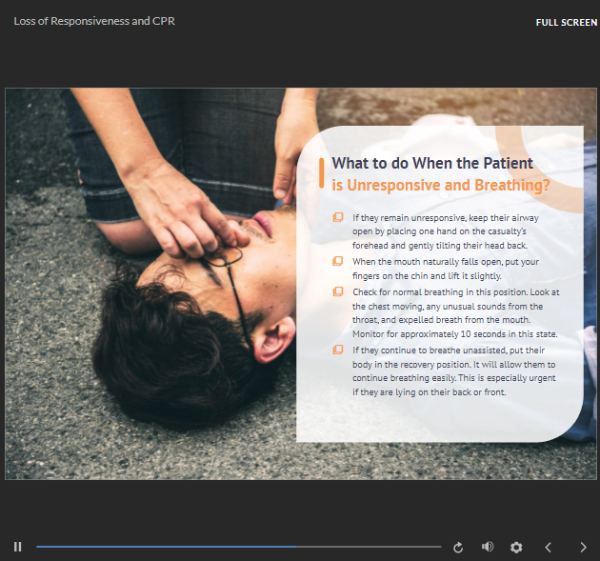
Task: Mute the audio with the speaker icon
Action: click(x=488, y=546)
